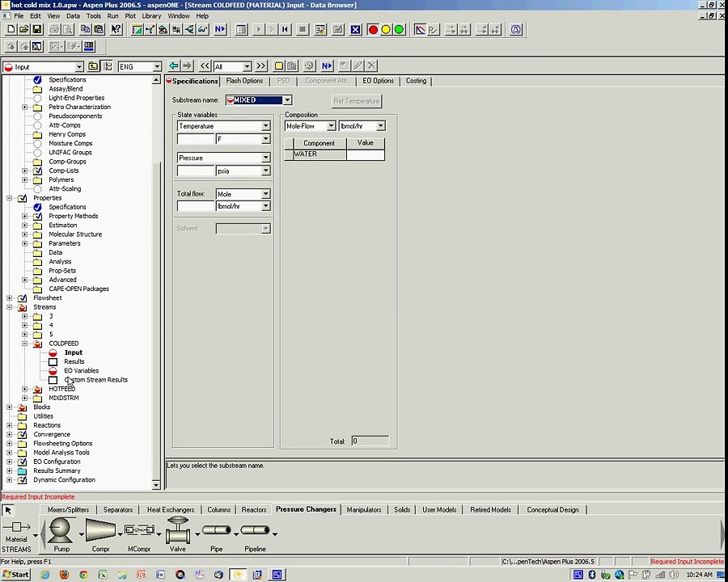Open the Run Control Panel icon

(241, 30)
